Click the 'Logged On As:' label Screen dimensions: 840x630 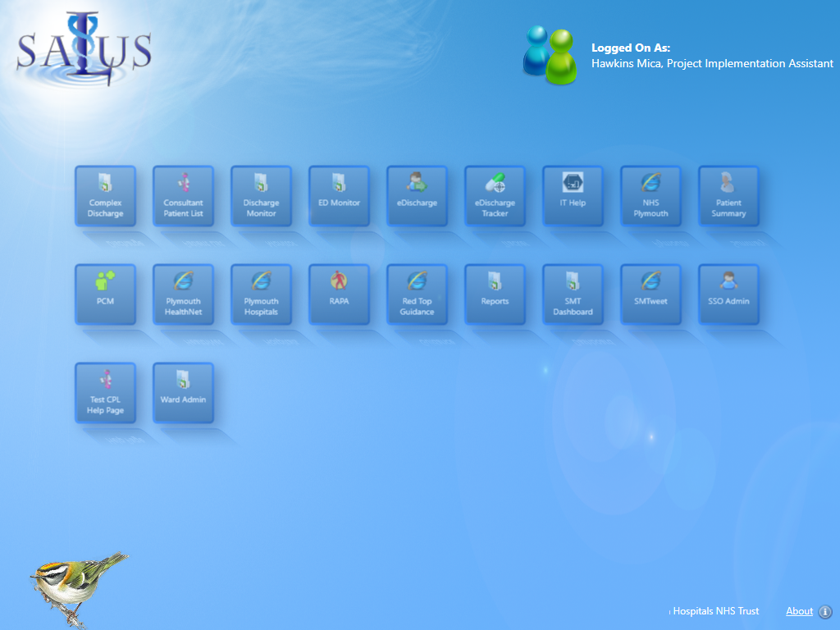pyautogui.click(x=631, y=48)
